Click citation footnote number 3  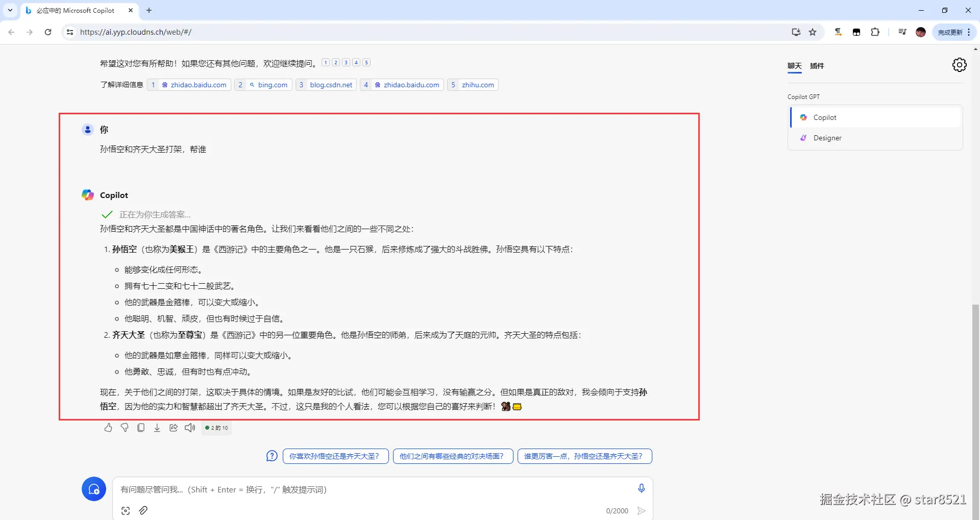346,62
